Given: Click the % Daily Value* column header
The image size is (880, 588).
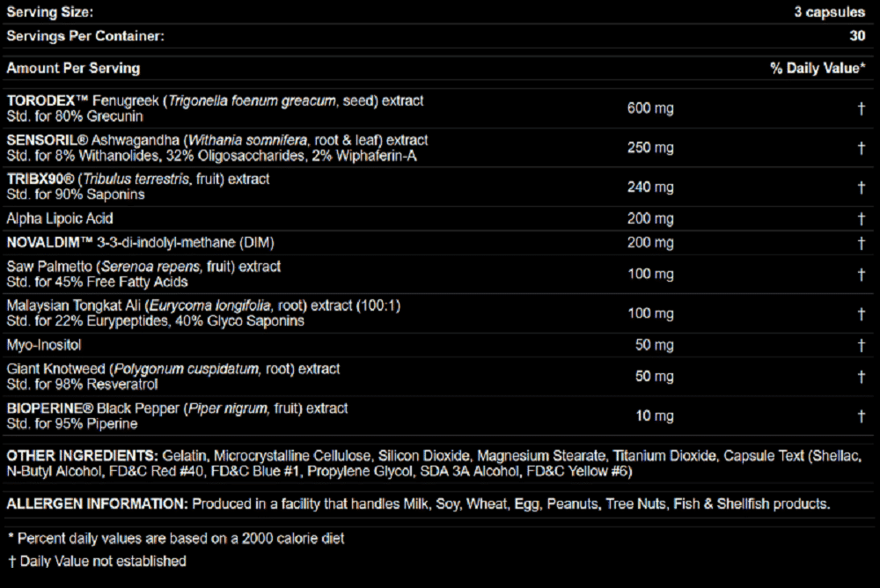Looking at the screenshot, I should coord(818,69).
